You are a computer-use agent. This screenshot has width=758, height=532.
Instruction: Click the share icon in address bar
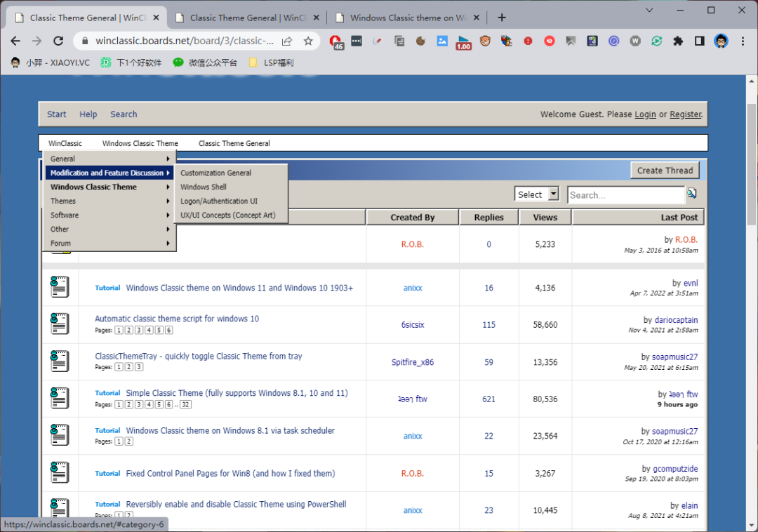coord(287,41)
